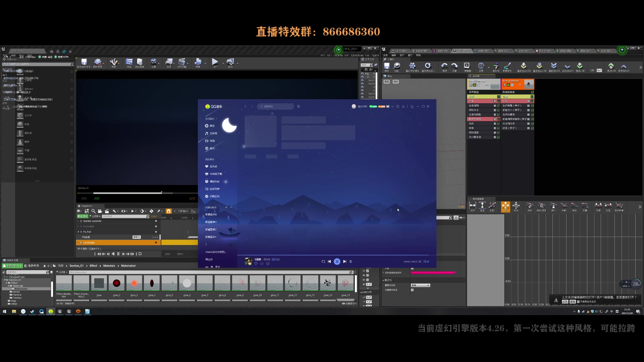Skip to next track in QQ Music
The height and width of the screenshot is (362, 644).
point(344,261)
